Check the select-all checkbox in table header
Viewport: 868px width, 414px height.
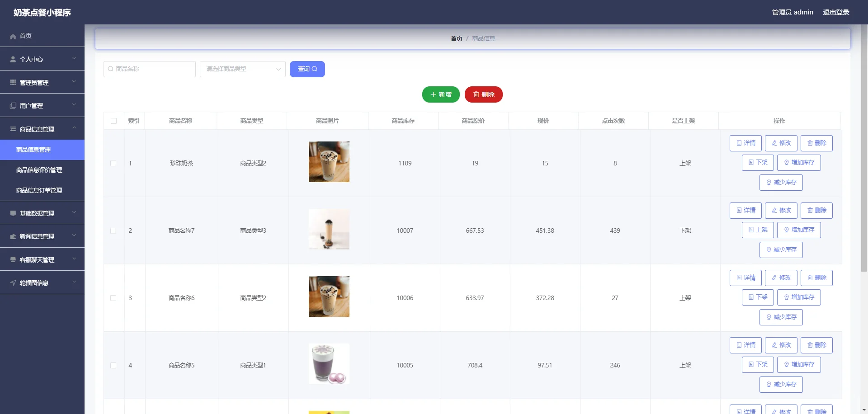113,121
